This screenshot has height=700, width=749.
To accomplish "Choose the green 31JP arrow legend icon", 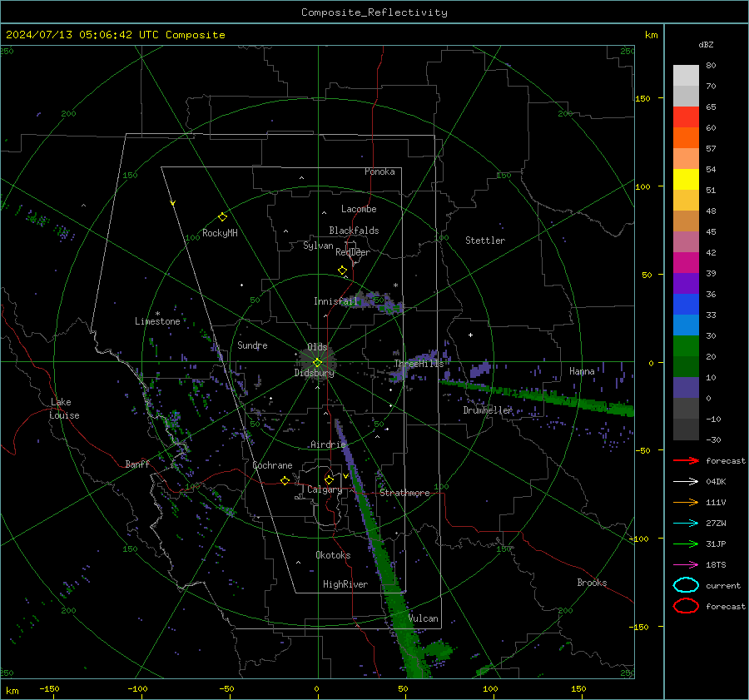I will click(686, 544).
